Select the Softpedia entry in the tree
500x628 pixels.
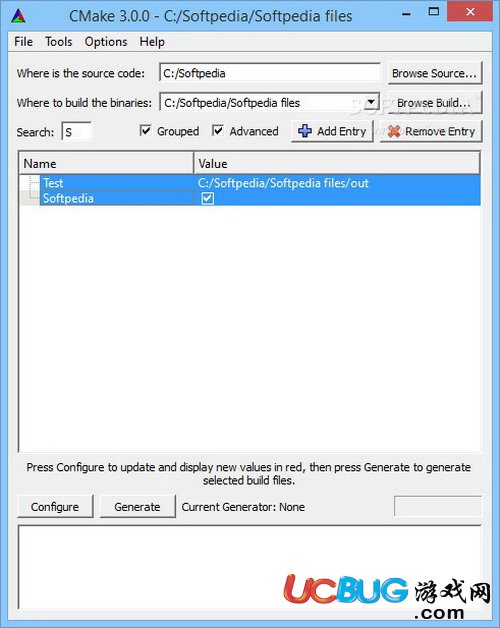68,198
